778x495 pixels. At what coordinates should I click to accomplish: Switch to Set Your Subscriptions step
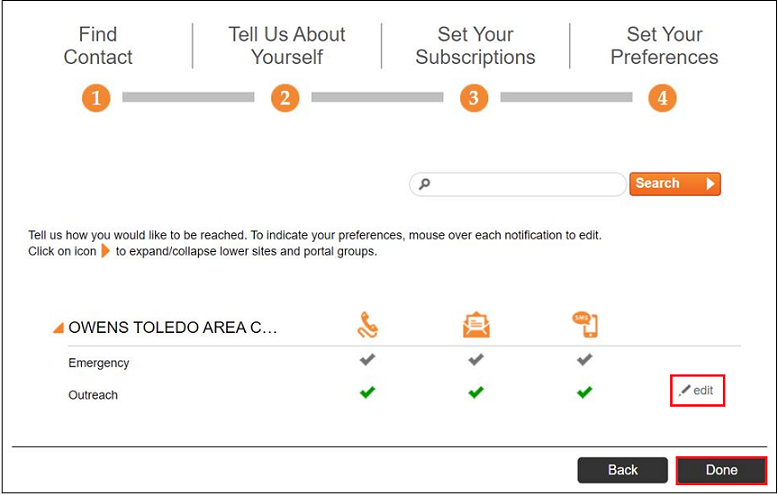475,46
